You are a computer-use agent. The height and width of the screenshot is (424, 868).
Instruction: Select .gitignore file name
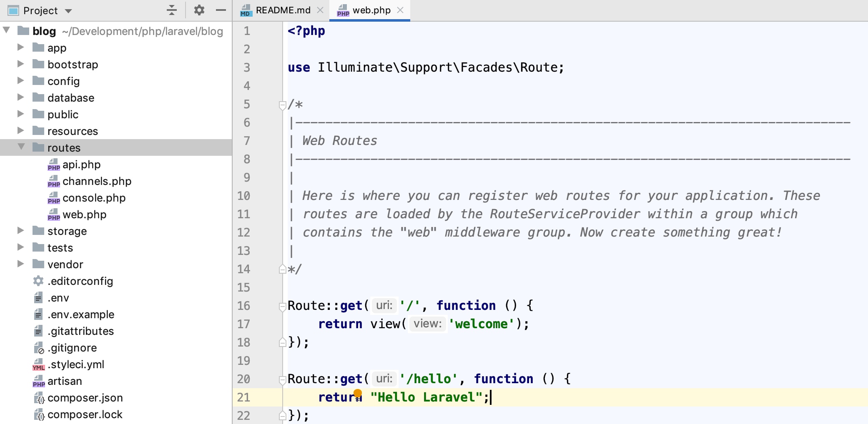click(72, 348)
